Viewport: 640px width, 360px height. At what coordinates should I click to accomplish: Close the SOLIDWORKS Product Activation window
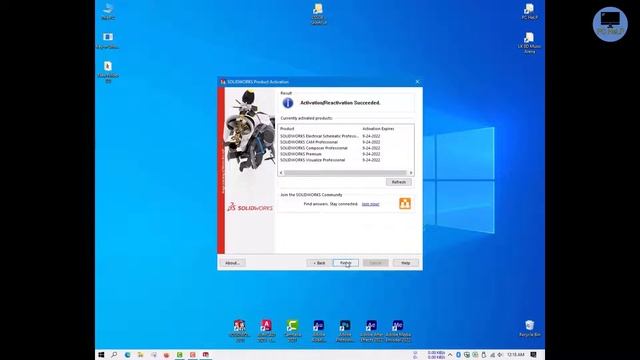click(x=417, y=82)
